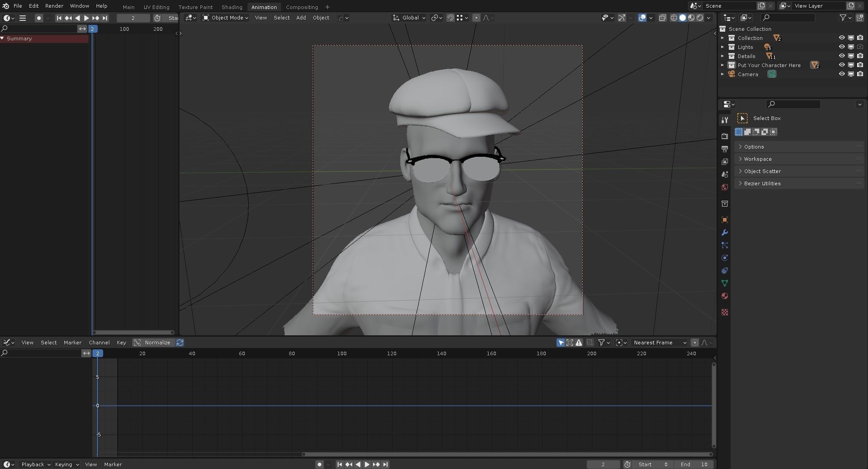Open the Tool properties tab icon

click(724, 120)
